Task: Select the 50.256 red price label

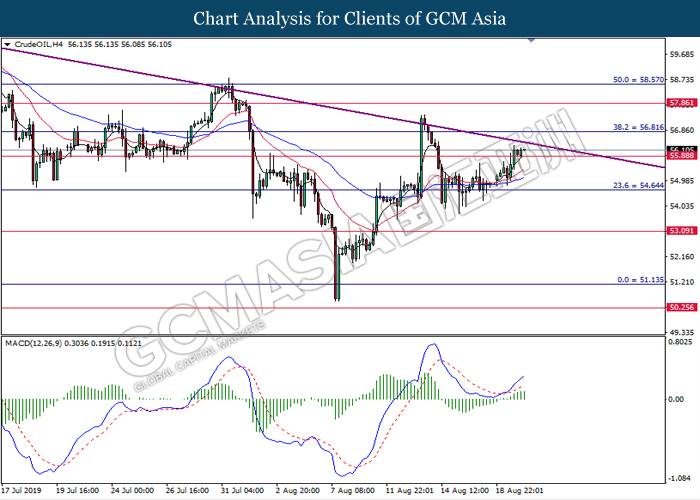Action: coord(682,307)
